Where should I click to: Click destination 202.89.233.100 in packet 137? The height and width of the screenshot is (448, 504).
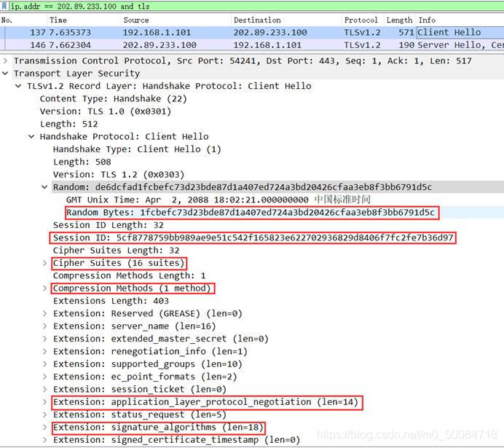(270, 33)
